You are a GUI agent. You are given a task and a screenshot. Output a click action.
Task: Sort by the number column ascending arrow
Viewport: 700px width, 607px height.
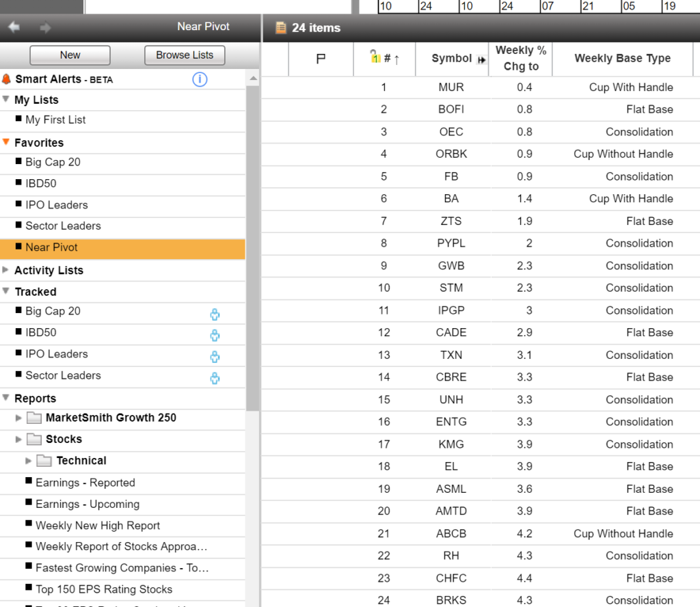click(x=396, y=59)
